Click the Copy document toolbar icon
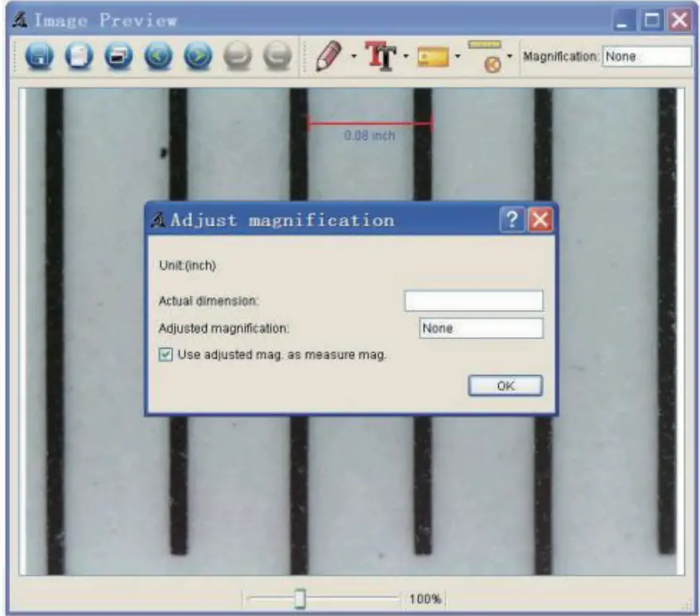 [x=79, y=56]
